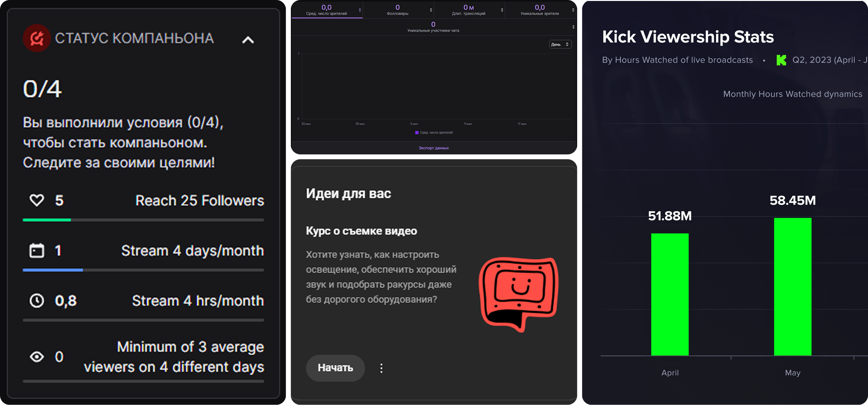The height and width of the screenshot is (405, 868).
Task: Click the heart followers icon
Action: tap(37, 200)
